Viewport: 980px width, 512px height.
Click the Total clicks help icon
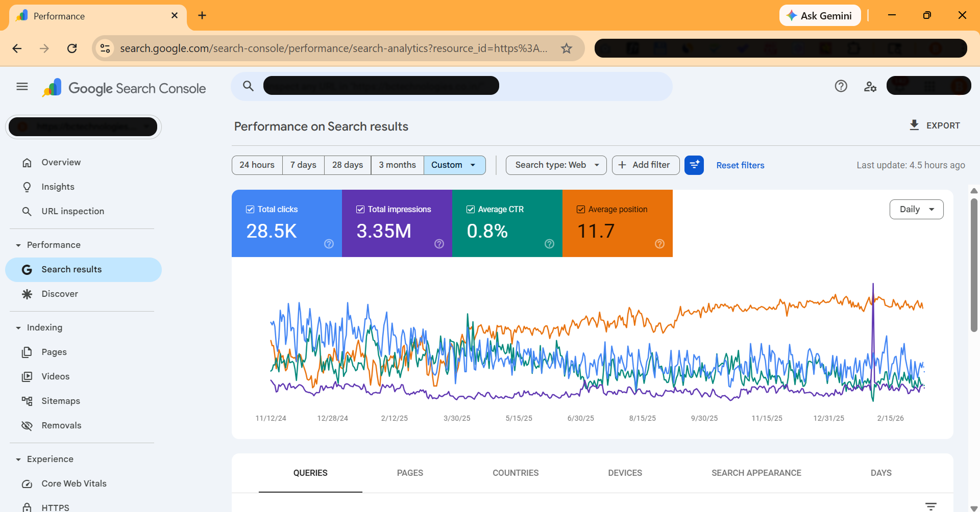pyautogui.click(x=329, y=244)
